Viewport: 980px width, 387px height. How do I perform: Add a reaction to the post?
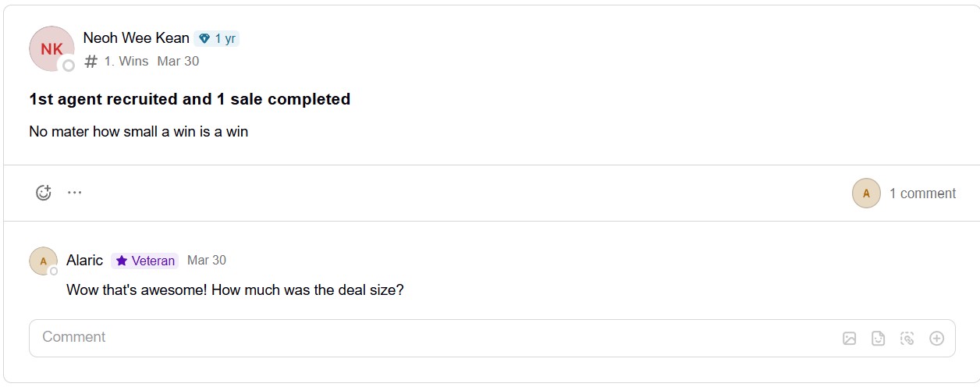(44, 193)
